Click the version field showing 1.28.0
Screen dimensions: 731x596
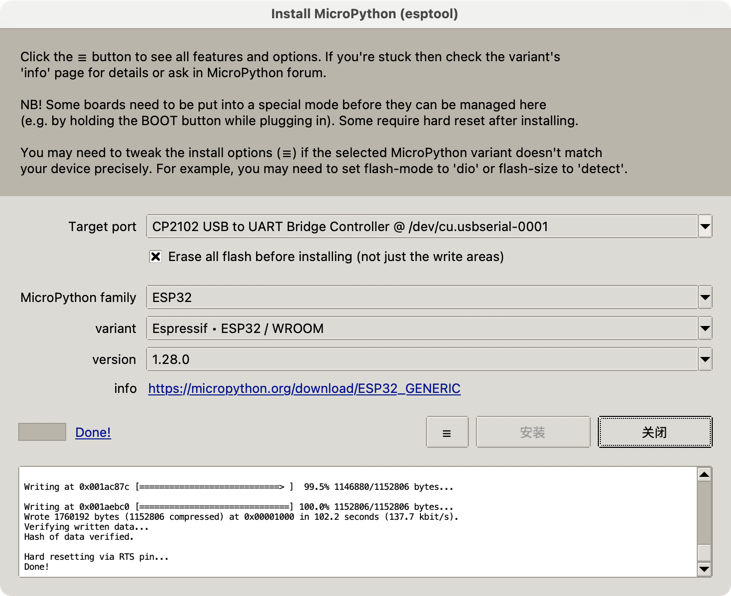(x=422, y=360)
